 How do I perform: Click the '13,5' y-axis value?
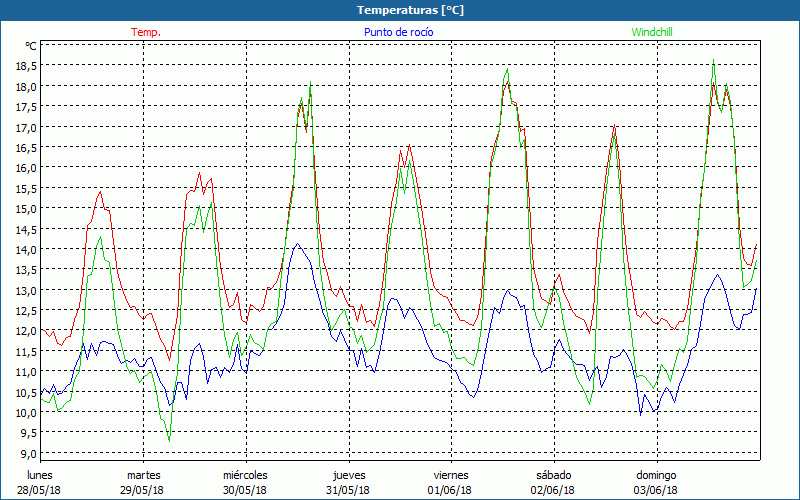pyautogui.click(x=26, y=269)
